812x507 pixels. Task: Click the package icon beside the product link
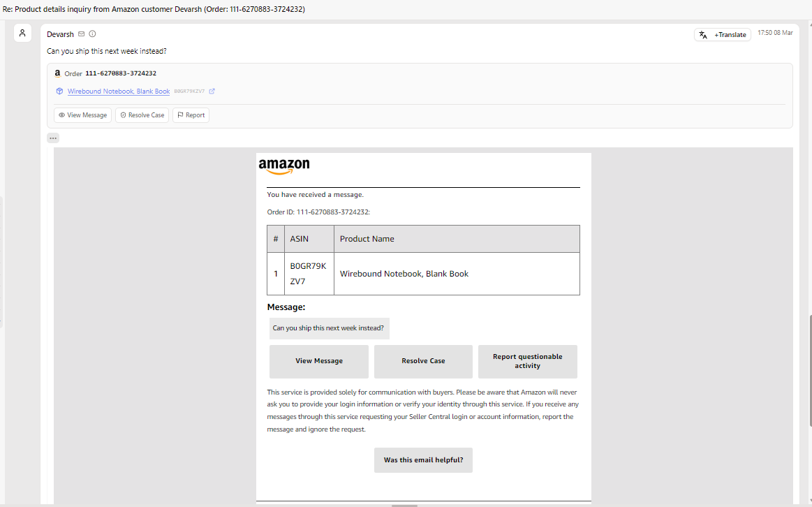(59, 91)
